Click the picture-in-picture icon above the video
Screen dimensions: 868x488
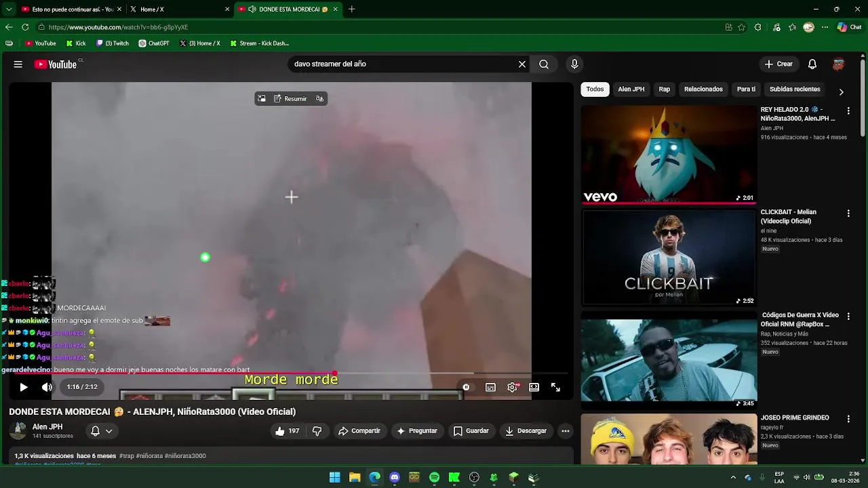click(x=262, y=99)
